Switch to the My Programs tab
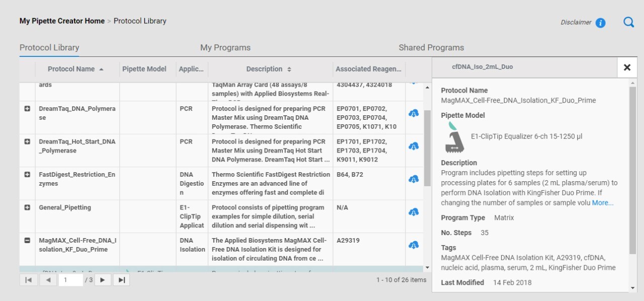The width and height of the screenshot is (644, 301). tap(225, 48)
